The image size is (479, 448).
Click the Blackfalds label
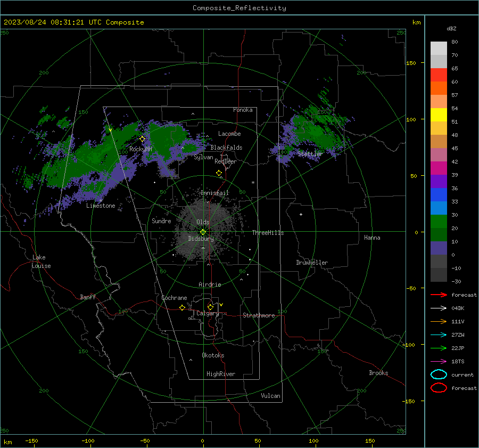(x=226, y=148)
